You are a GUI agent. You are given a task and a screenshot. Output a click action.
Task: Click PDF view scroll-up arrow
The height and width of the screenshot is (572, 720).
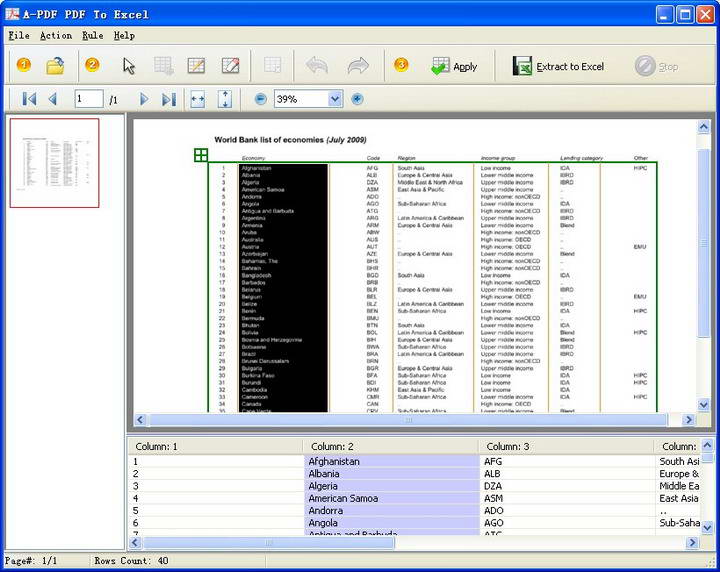pos(703,126)
